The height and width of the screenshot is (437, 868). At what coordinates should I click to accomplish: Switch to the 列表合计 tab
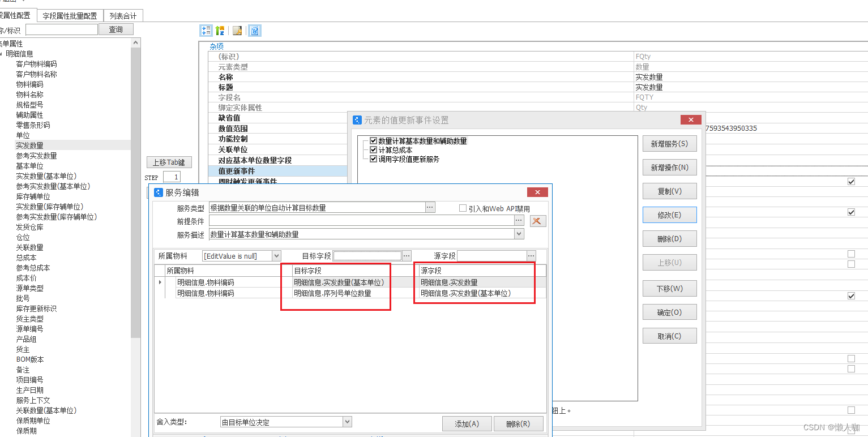[123, 16]
